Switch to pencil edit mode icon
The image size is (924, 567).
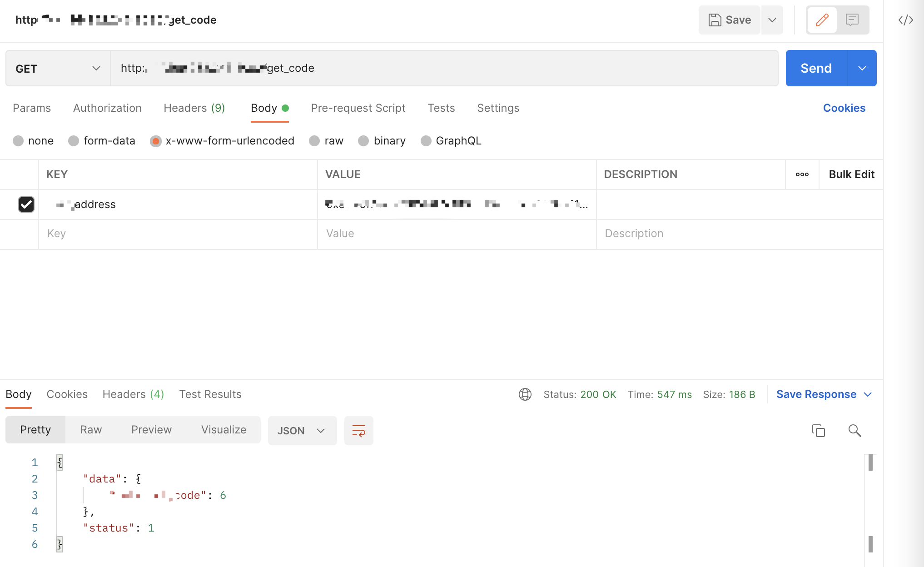[x=822, y=20]
